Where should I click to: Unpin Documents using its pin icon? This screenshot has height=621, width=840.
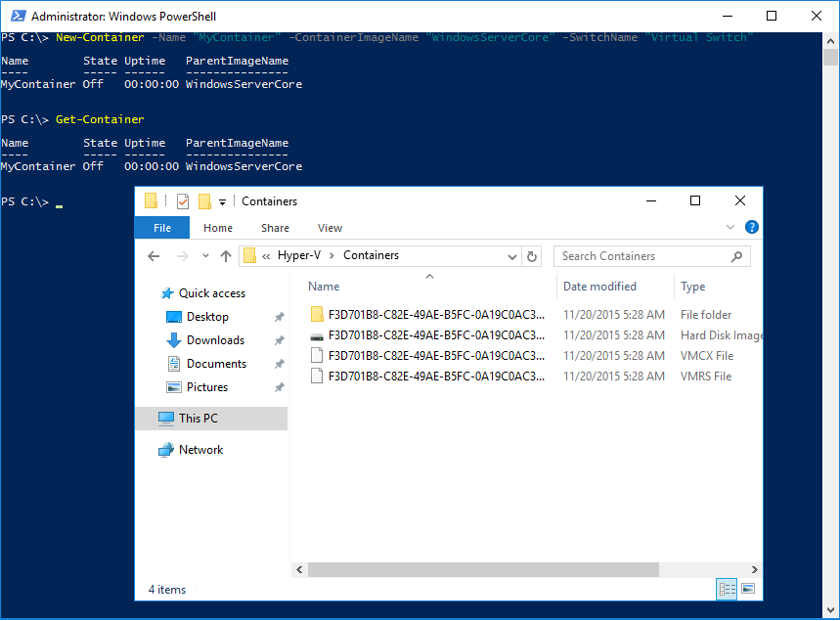click(x=279, y=365)
